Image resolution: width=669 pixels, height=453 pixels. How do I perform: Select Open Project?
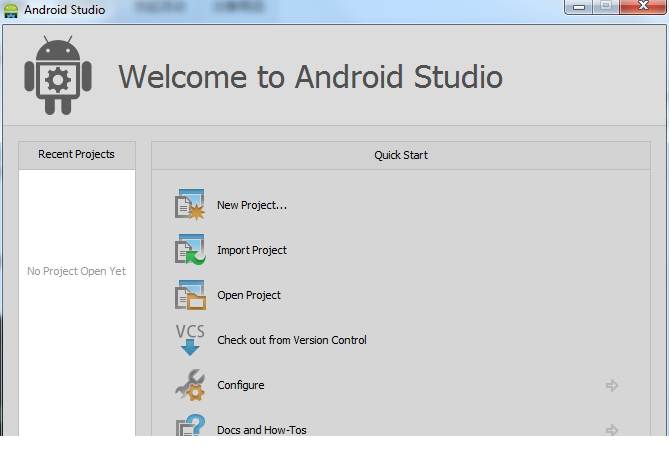[249, 295]
